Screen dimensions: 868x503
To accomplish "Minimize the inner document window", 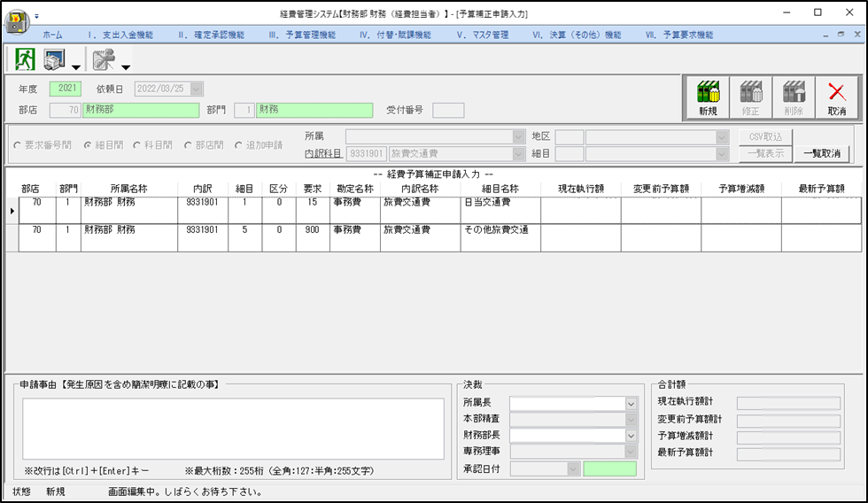I will (x=825, y=35).
